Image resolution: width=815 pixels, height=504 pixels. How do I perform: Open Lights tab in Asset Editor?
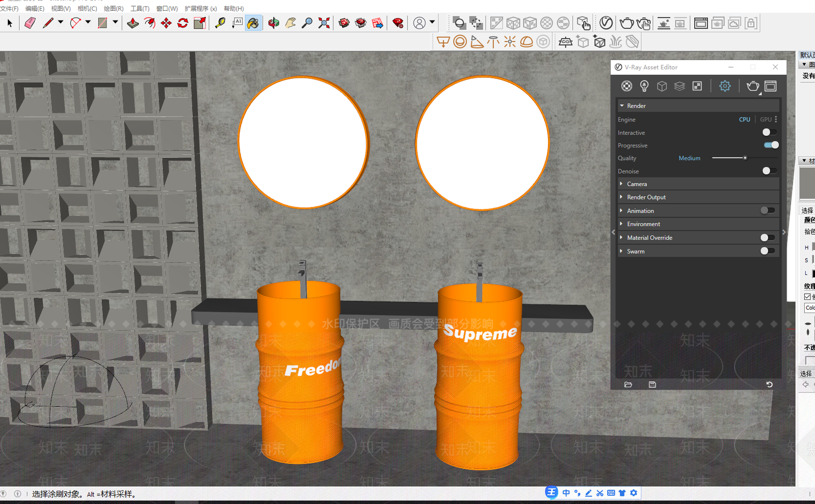coord(644,86)
